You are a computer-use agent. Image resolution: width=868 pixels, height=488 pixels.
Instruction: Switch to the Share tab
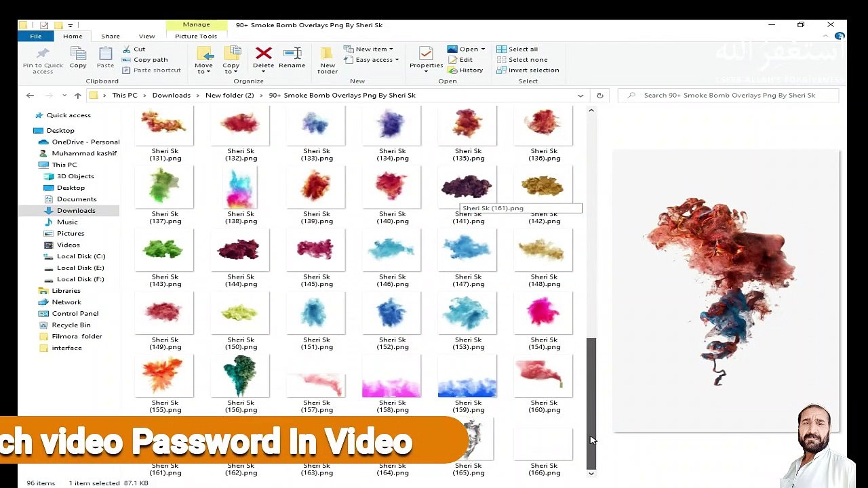tap(111, 36)
